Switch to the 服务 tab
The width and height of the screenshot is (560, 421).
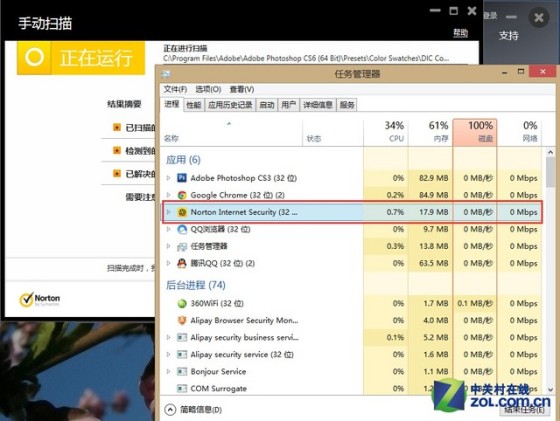(347, 105)
